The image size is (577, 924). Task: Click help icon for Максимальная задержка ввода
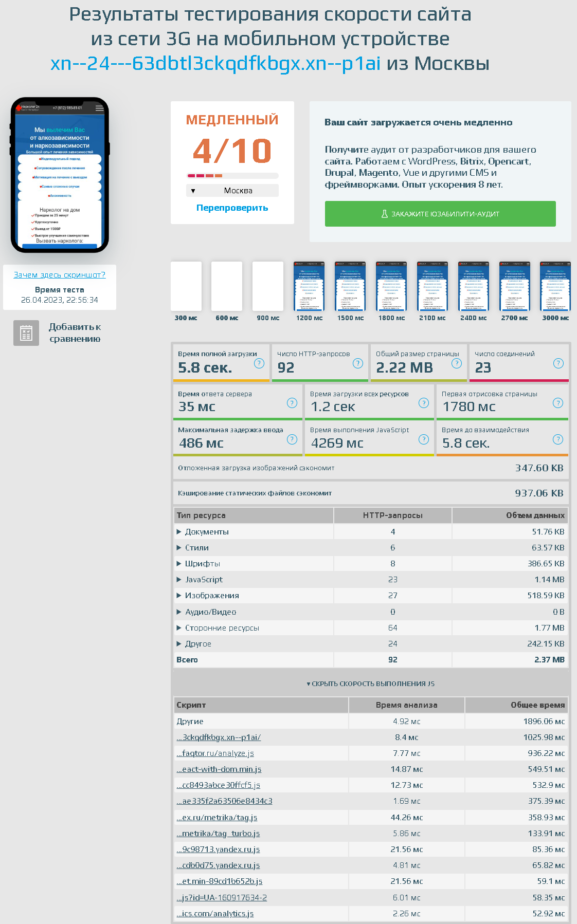(292, 439)
